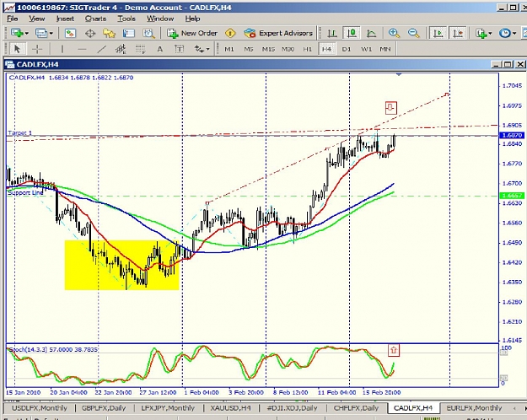Set timeframe to W1

tap(366, 49)
